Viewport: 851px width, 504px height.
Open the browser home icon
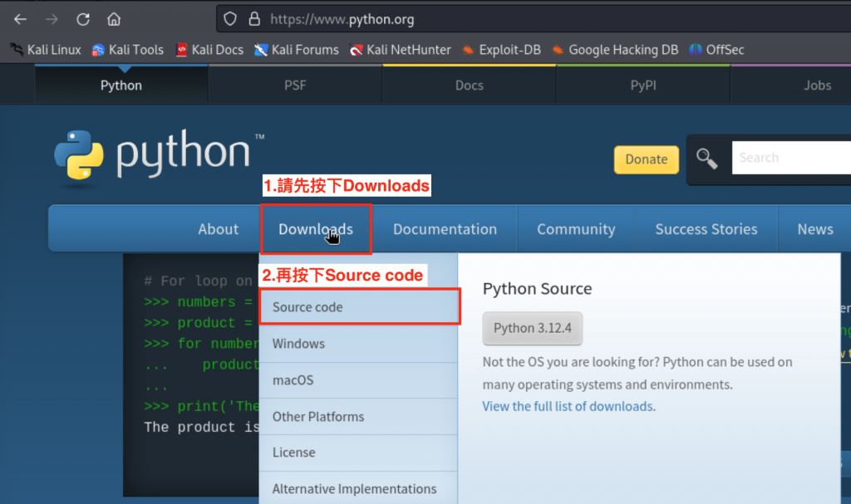[x=113, y=20]
